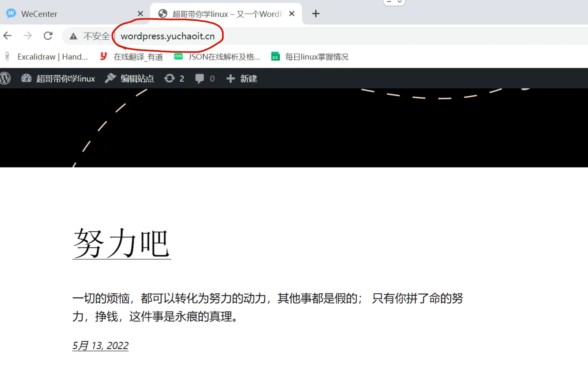Expand the window options chevron at top right
The width and height of the screenshot is (588, 371).
coord(400,2)
